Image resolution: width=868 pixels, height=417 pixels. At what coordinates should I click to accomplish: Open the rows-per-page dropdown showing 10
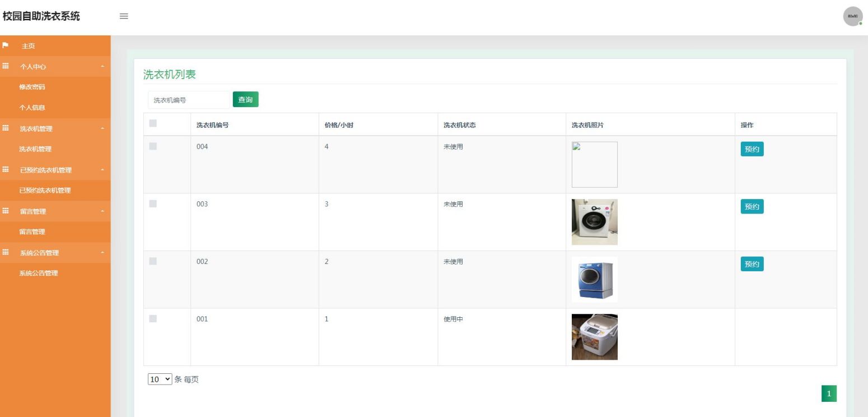click(x=160, y=379)
